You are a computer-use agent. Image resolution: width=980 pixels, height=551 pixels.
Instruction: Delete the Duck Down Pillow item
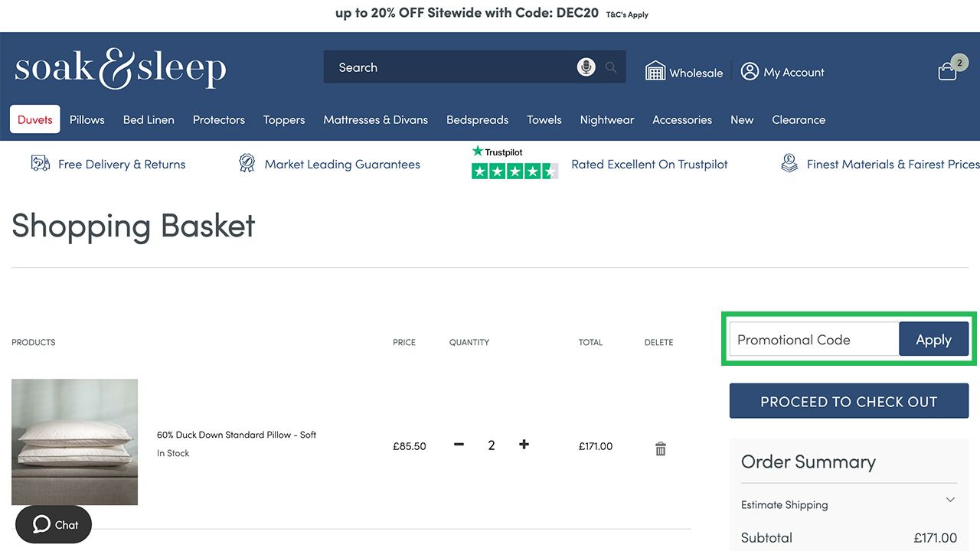[x=661, y=449]
